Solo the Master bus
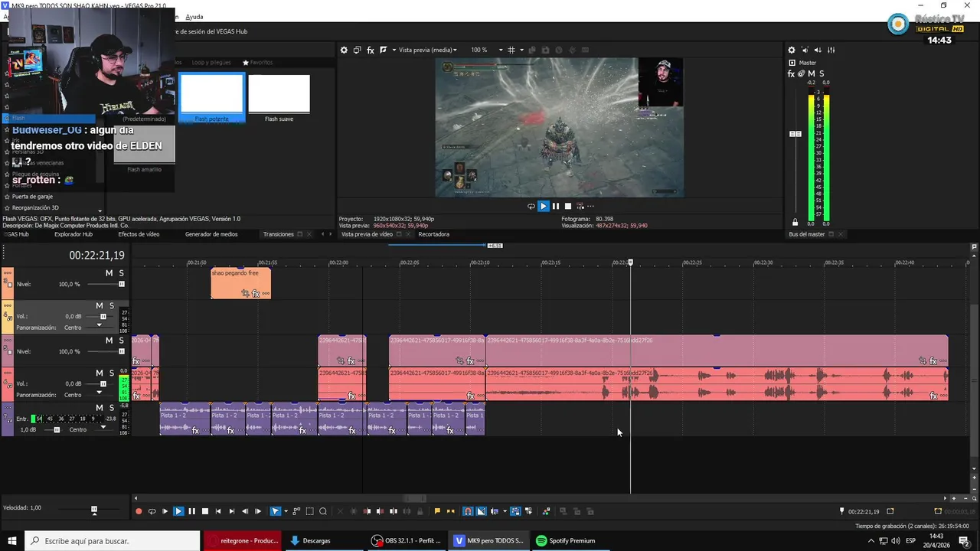Screen dimensions: 980x551 (x=822, y=73)
